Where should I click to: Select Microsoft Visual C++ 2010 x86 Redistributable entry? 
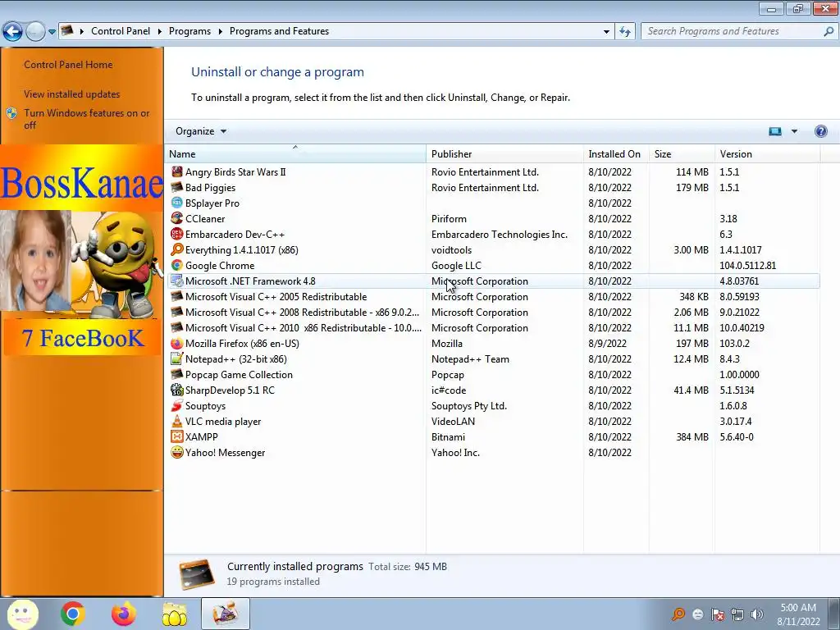[304, 328]
